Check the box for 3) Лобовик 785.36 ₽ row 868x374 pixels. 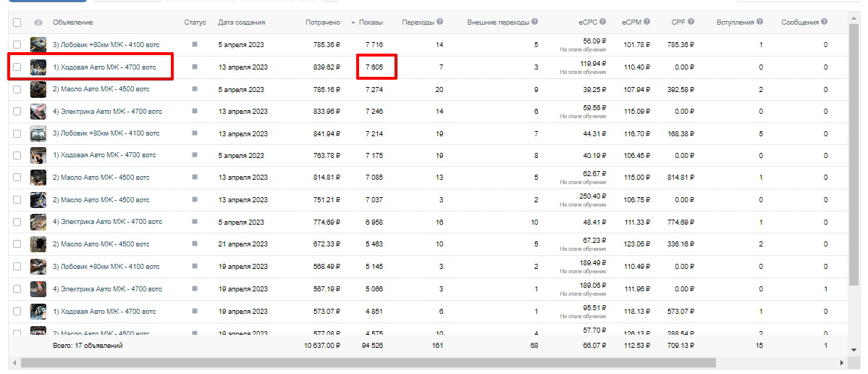coord(17,44)
